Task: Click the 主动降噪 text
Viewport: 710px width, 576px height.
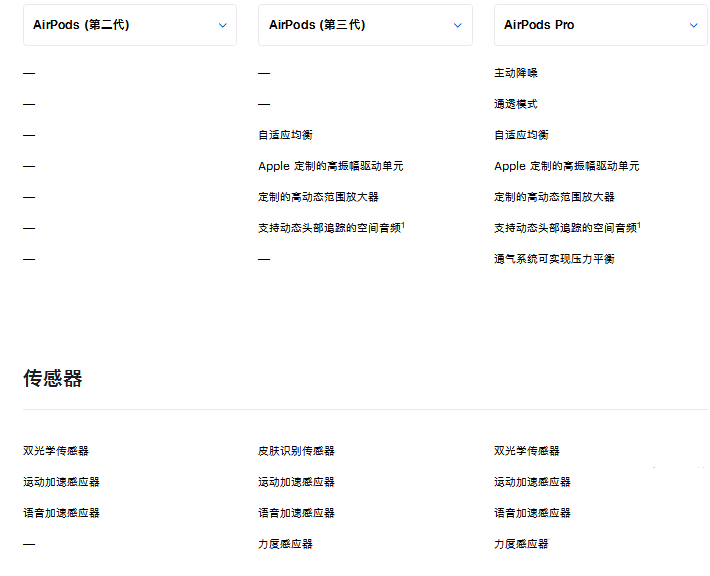Action: [516, 73]
